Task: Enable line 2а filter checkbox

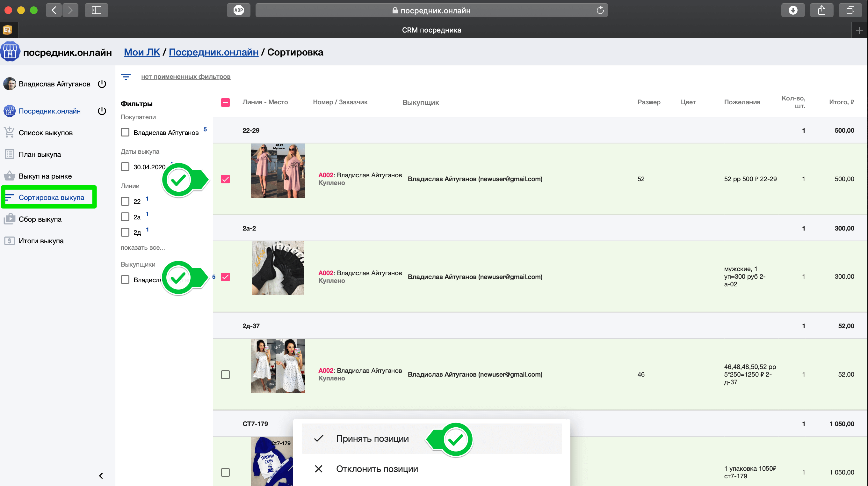Action: (x=125, y=217)
